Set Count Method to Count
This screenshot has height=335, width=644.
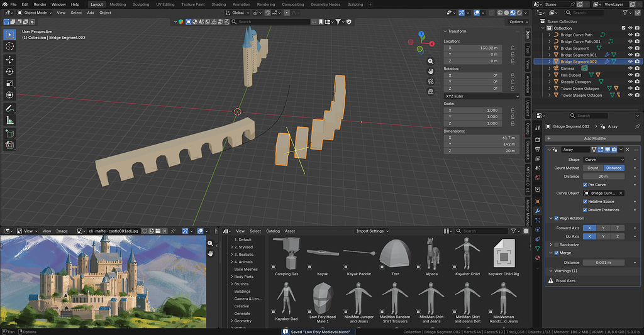592,168
